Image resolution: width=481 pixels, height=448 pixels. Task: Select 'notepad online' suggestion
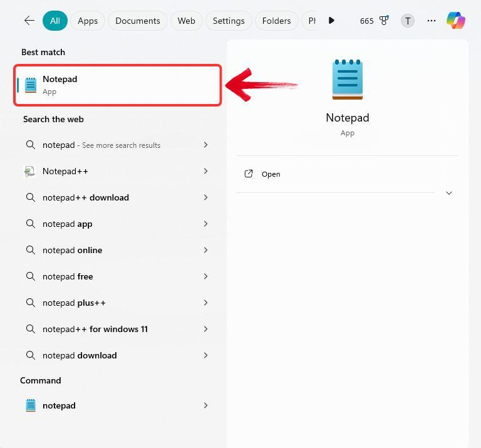click(118, 251)
